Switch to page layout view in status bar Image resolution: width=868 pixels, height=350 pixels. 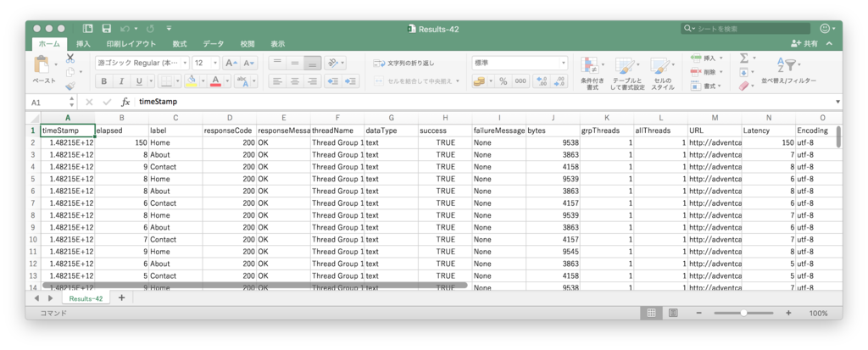673,313
